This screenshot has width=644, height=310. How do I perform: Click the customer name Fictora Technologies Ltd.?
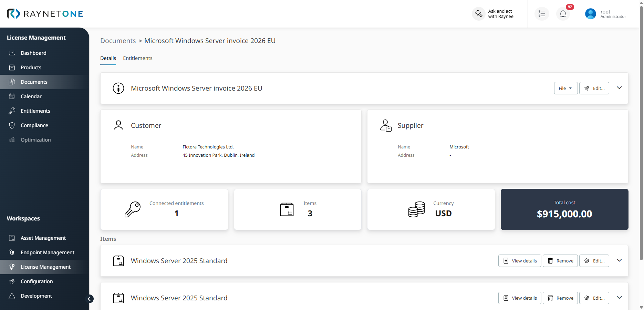(x=208, y=147)
